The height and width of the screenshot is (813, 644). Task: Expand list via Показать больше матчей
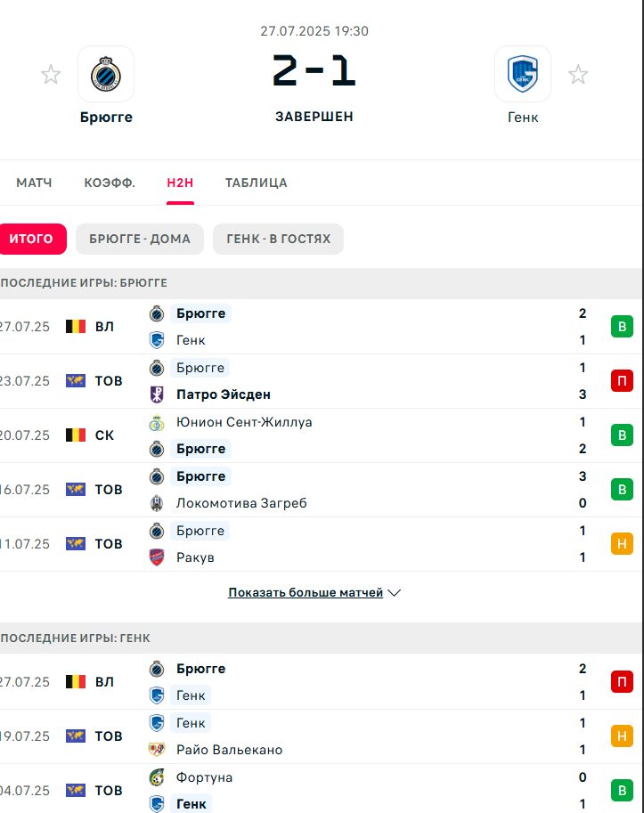306,592
